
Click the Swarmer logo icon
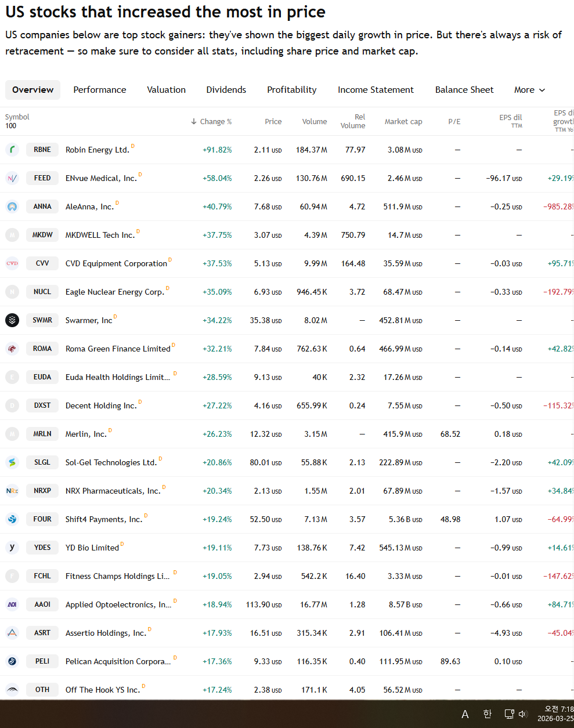(12, 320)
